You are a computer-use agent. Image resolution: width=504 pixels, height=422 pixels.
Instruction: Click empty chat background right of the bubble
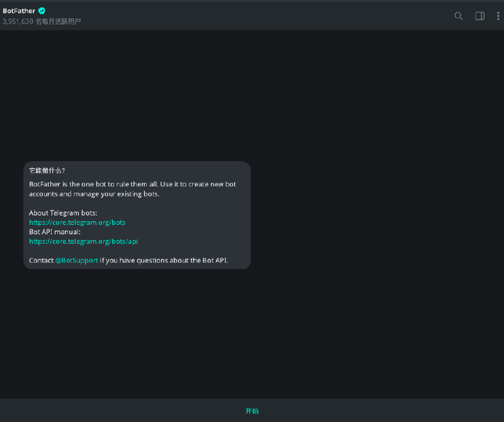point(378,214)
